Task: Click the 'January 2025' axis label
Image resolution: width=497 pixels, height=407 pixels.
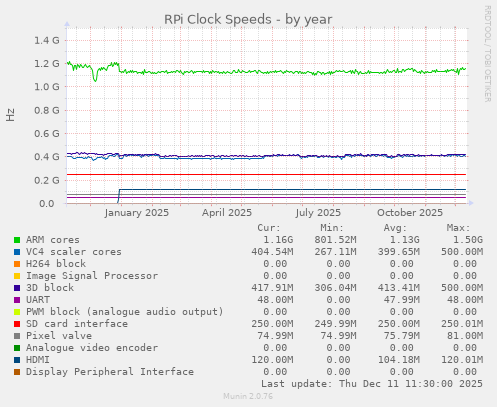Action: click(136, 213)
